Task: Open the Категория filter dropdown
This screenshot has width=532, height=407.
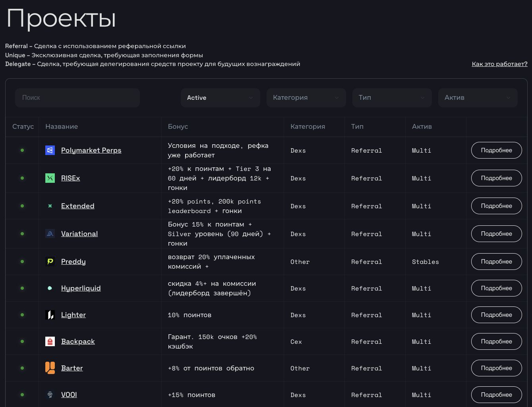Action: (306, 98)
